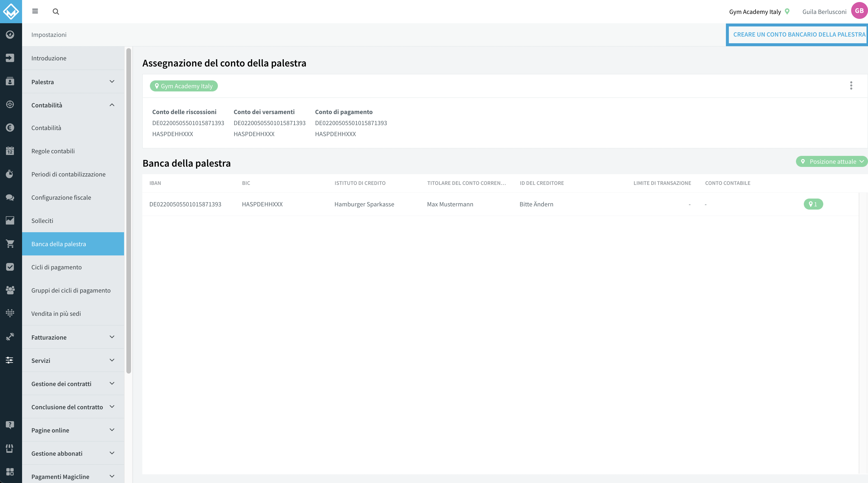
Task: Open the analytics chart sidebar icon
Action: pos(10,221)
